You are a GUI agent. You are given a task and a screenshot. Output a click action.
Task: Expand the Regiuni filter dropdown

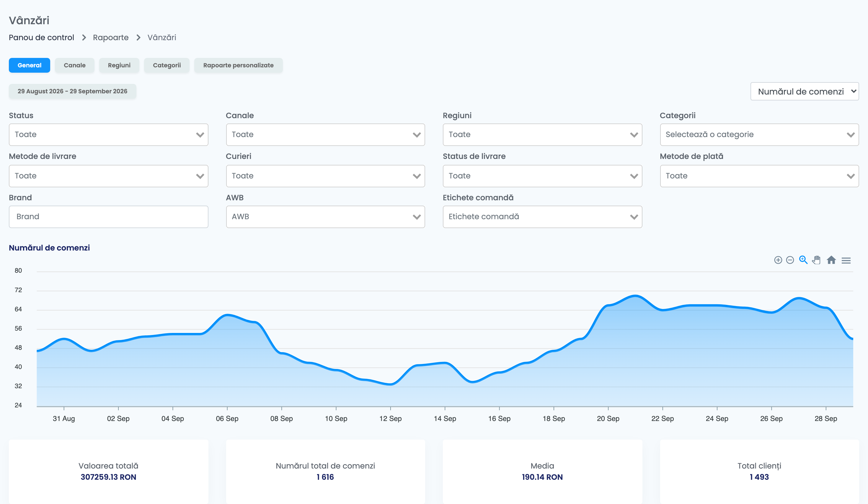tap(542, 134)
